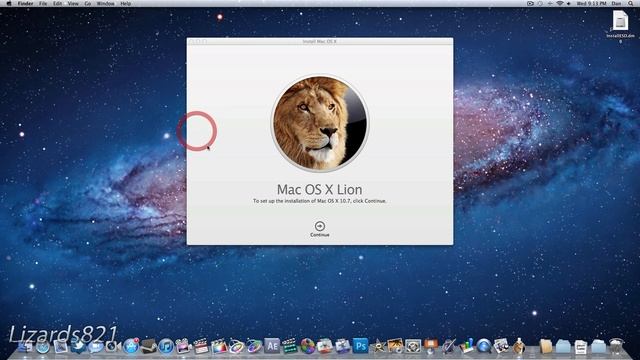Open the document stack in the Dock
The width and height of the screenshot is (640, 360).
(x=581, y=347)
